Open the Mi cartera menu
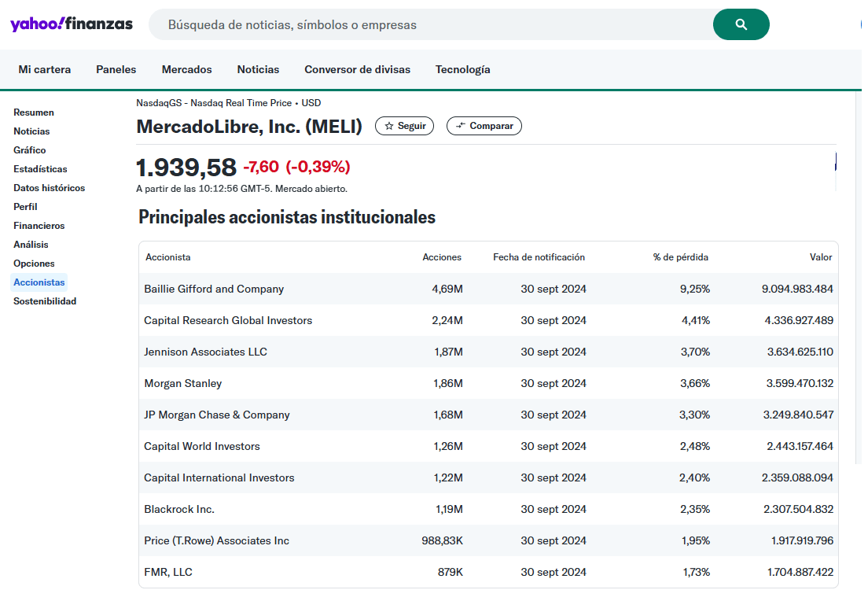Viewport: 868px width, 601px height. coord(45,69)
